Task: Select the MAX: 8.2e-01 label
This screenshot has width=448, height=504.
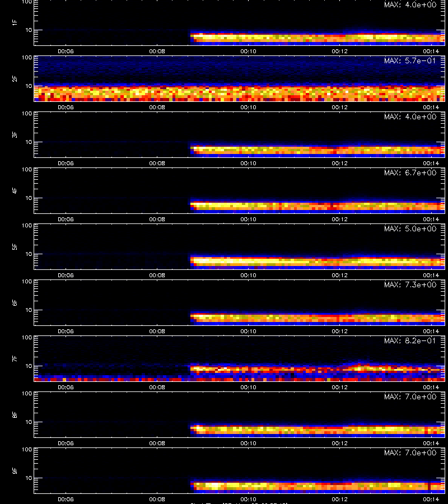Action: tap(410, 340)
